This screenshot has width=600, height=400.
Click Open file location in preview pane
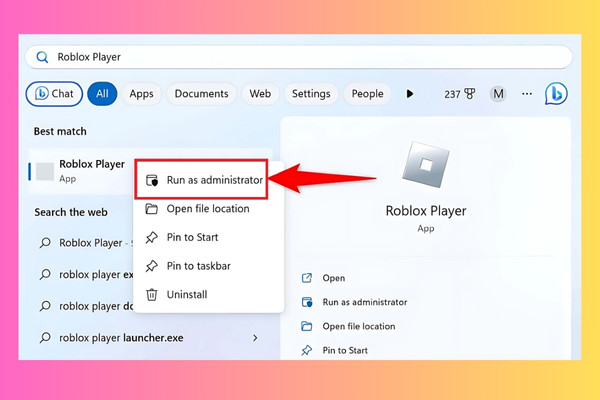click(x=359, y=327)
